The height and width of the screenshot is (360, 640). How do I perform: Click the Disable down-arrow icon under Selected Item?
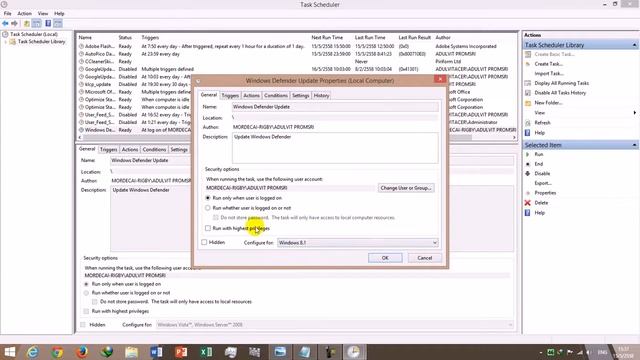[x=528, y=173]
